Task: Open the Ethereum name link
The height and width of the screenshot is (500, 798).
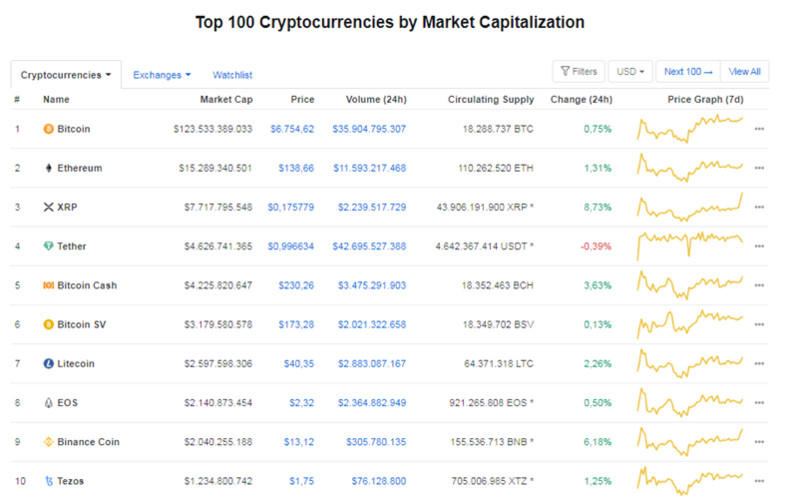Action: pos(79,168)
